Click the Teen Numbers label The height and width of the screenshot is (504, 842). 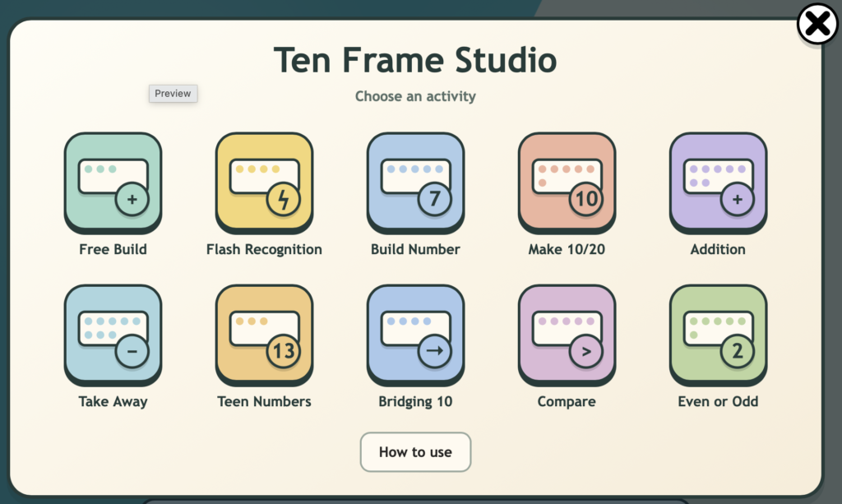click(x=264, y=401)
